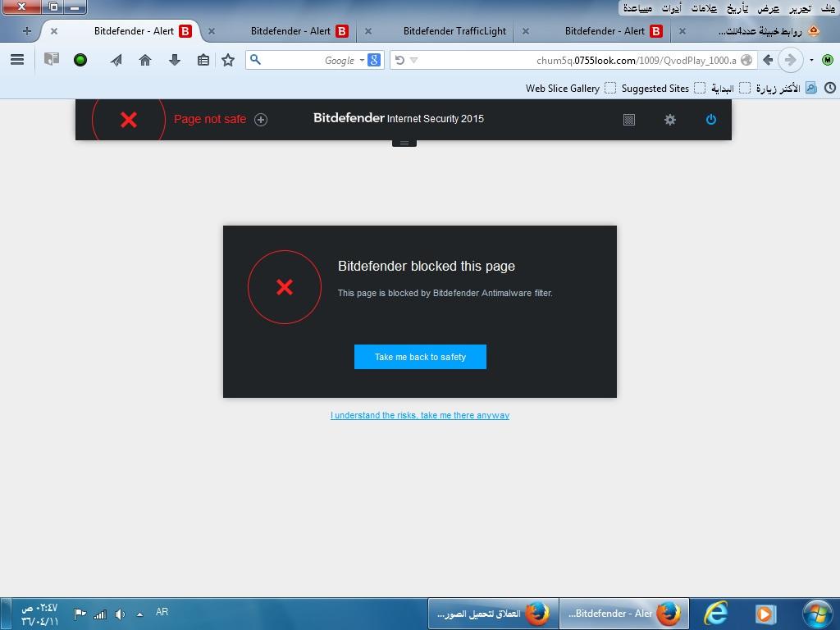Click the AR language indicator
Viewport: 840px width, 630px height.
[162, 612]
